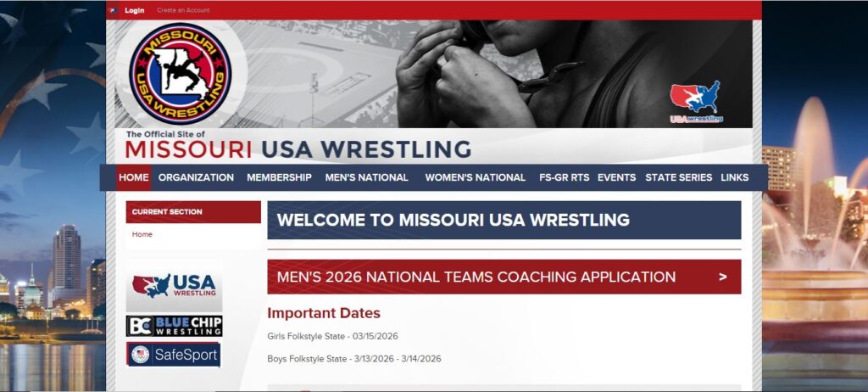Select STATE SERIES in the navigation bar
Image resolution: width=868 pixels, height=392 pixels.
point(678,177)
